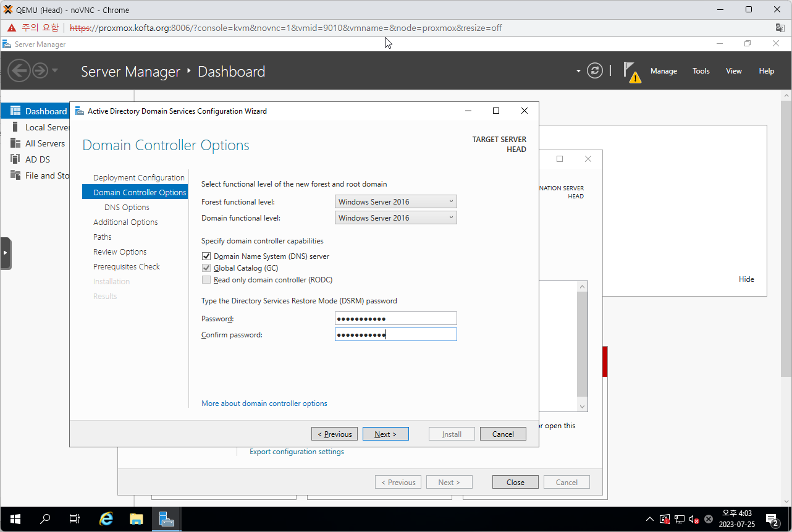Click the Windows Start button
Screen dimensions: 792x532
point(15,519)
